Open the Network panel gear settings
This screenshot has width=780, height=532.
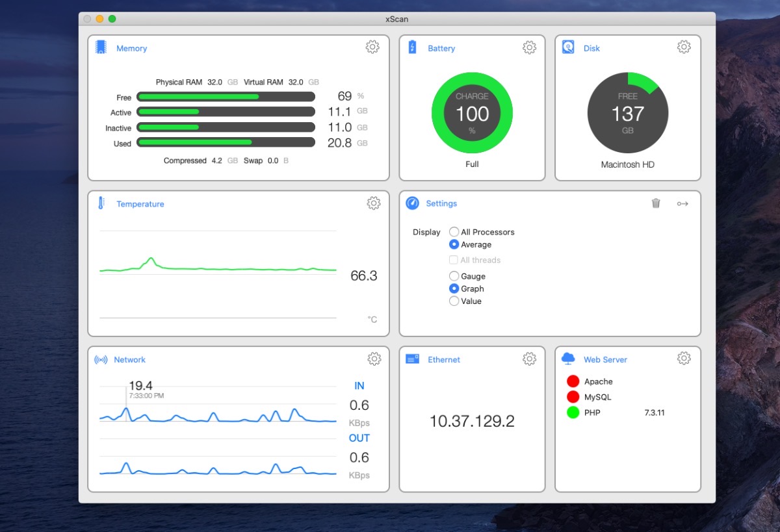pyautogui.click(x=374, y=359)
